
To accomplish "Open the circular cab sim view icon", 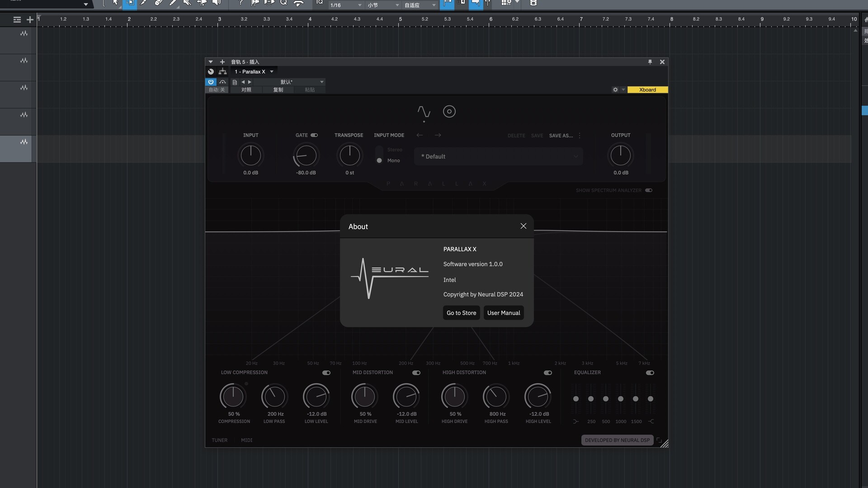I will click(x=449, y=112).
